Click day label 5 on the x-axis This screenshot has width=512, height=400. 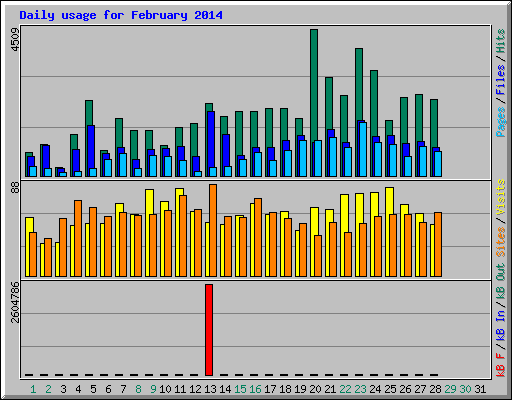(x=93, y=389)
